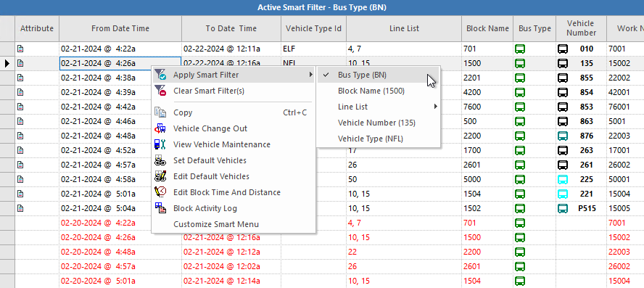This screenshot has width=644, height=288.
Task: Click the Line List column header
Action: (x=404, y=28)
